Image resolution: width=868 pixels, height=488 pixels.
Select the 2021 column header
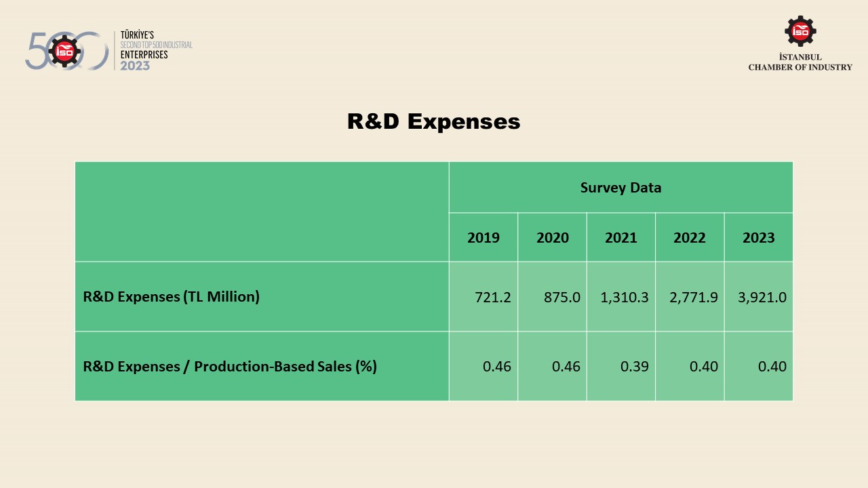click(x=621, y=237)
